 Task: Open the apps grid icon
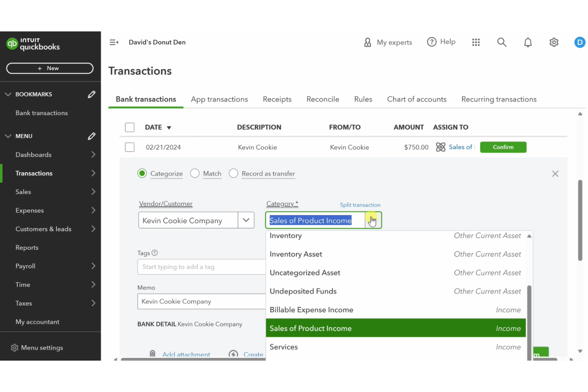[x=476, y=42]
